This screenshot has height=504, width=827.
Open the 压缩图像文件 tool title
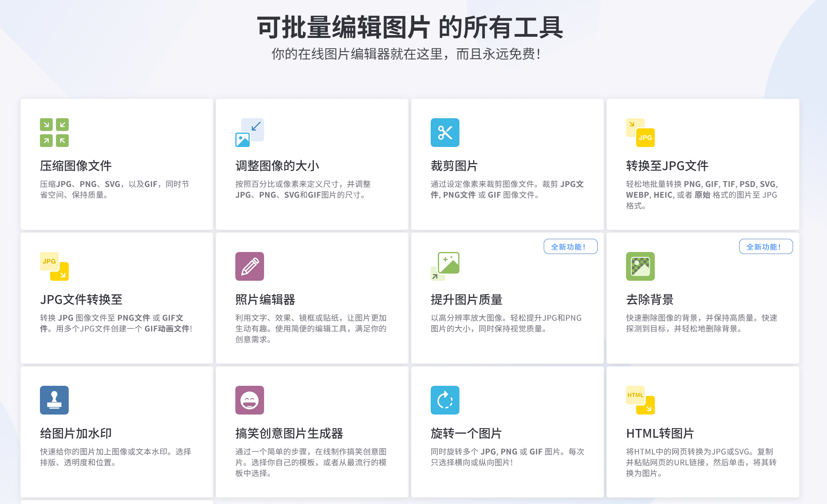76,166
